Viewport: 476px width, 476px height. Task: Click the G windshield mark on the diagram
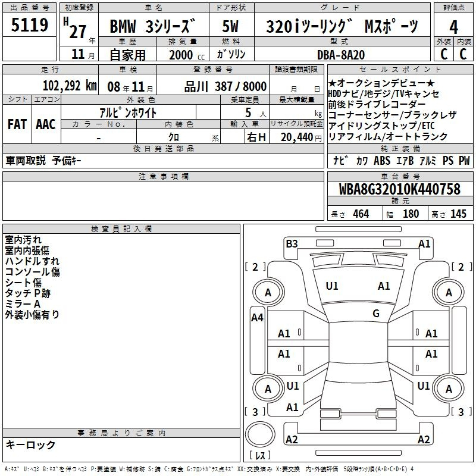click(376, 314)
